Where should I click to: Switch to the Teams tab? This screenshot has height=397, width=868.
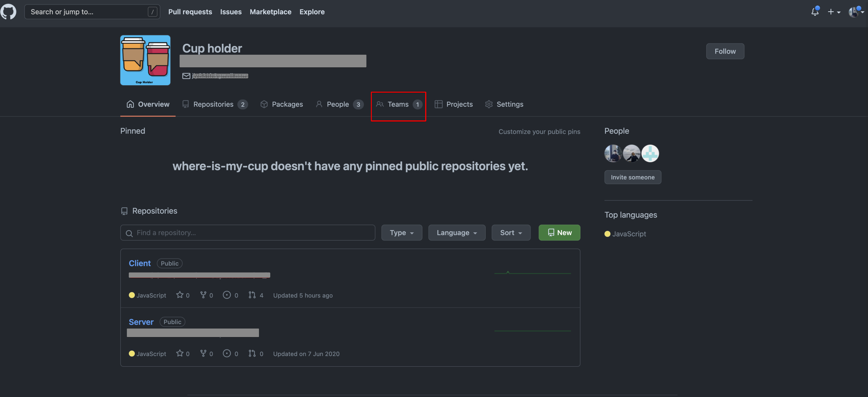tap(398, 104)
